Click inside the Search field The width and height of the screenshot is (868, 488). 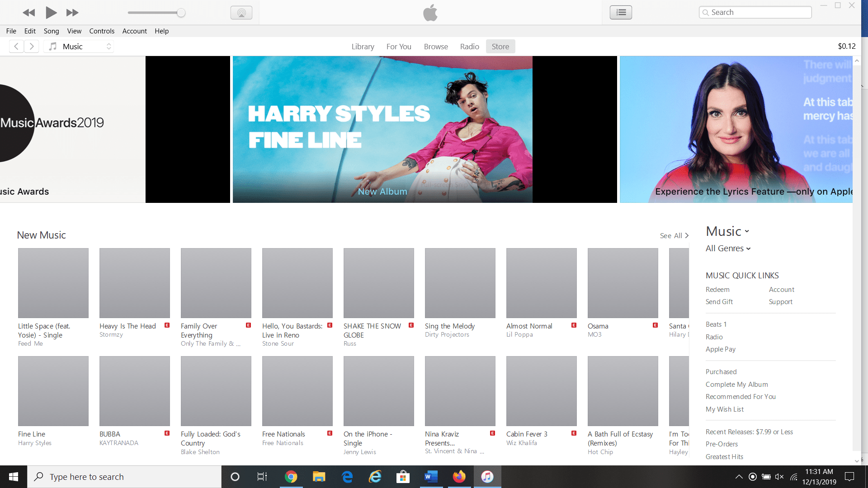pyautogui.click(x=755, y=12)
